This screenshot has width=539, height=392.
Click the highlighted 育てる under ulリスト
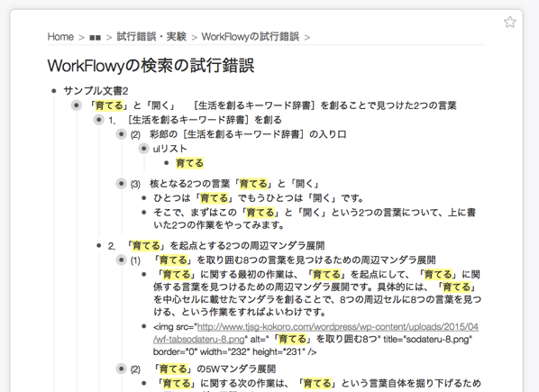(x=190, y=163)
